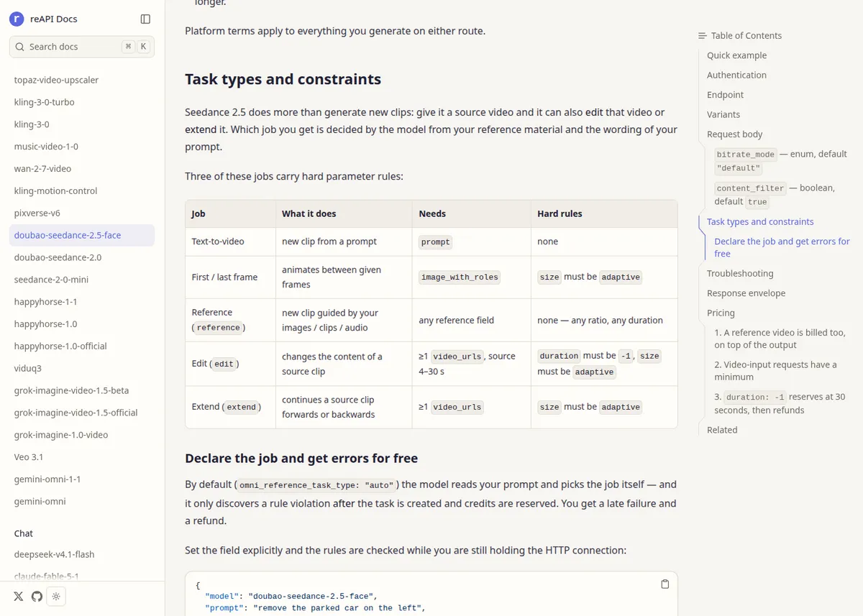Click the Table of Contents list icon
This screenshot has height=616, width=863.
click(703, 35)
